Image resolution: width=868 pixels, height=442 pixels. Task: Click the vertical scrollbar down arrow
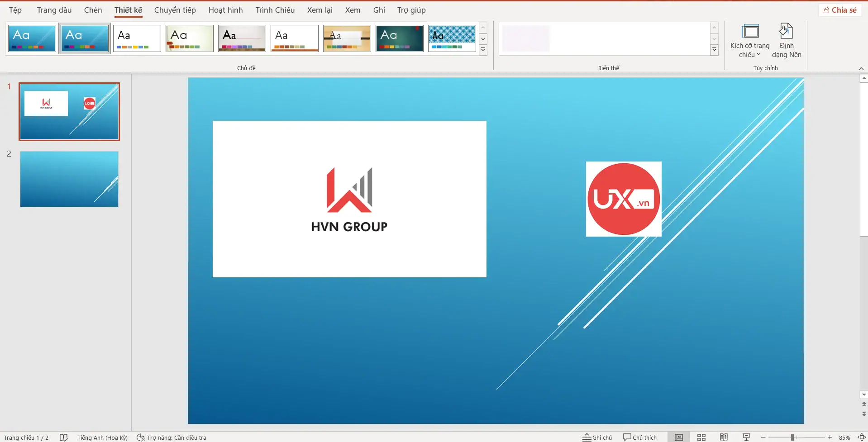coord(864,395)
